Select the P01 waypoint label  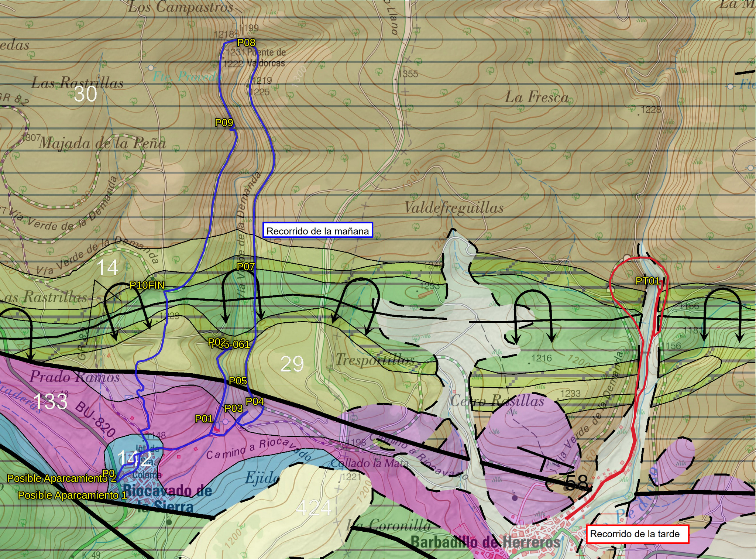(x=204, y=419)
